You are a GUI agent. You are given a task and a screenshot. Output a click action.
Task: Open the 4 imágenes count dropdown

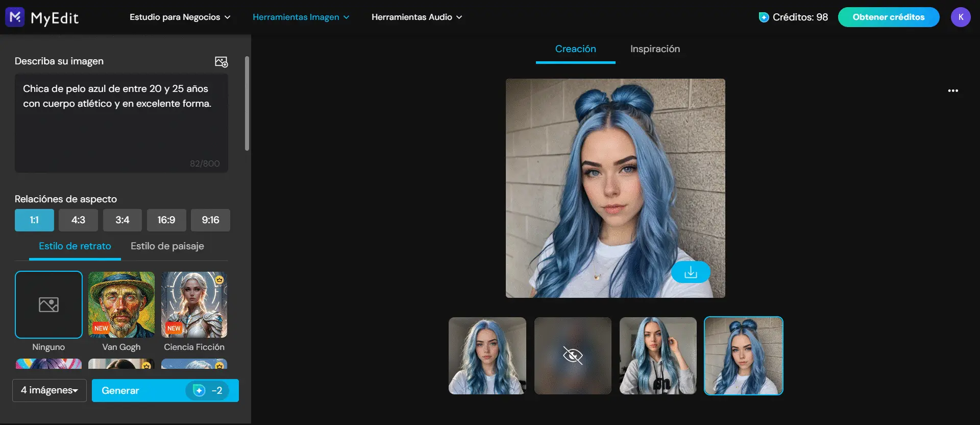click(50, 391)
